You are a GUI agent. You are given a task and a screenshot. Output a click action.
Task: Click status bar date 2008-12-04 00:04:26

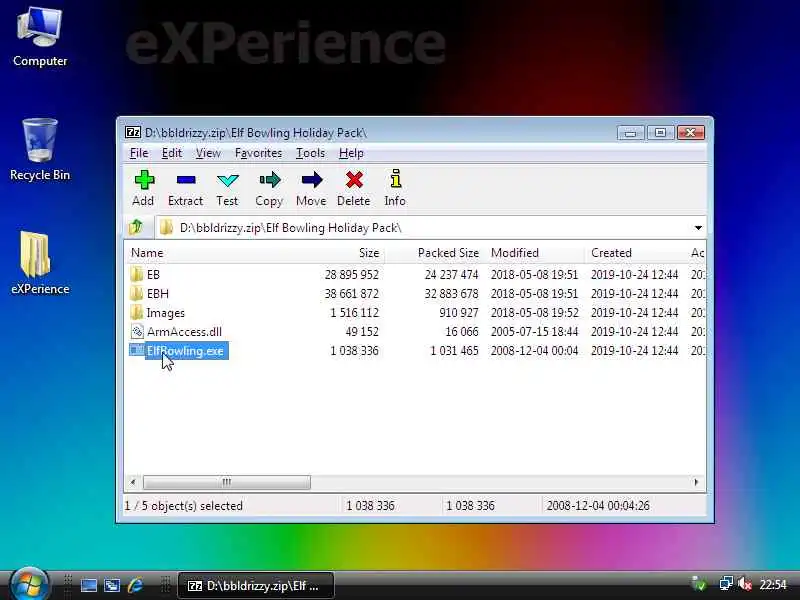[598, 506]
